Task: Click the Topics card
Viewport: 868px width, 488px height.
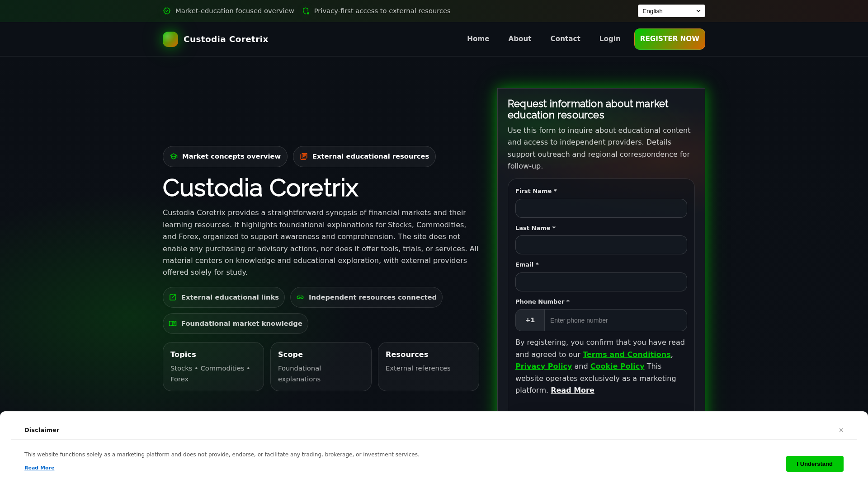Action: 213,366
